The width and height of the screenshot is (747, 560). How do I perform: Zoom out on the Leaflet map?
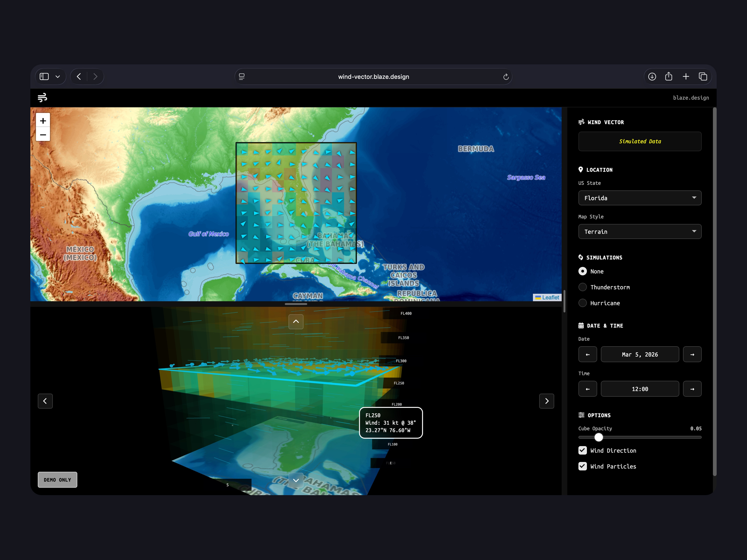tap(43, 135)
